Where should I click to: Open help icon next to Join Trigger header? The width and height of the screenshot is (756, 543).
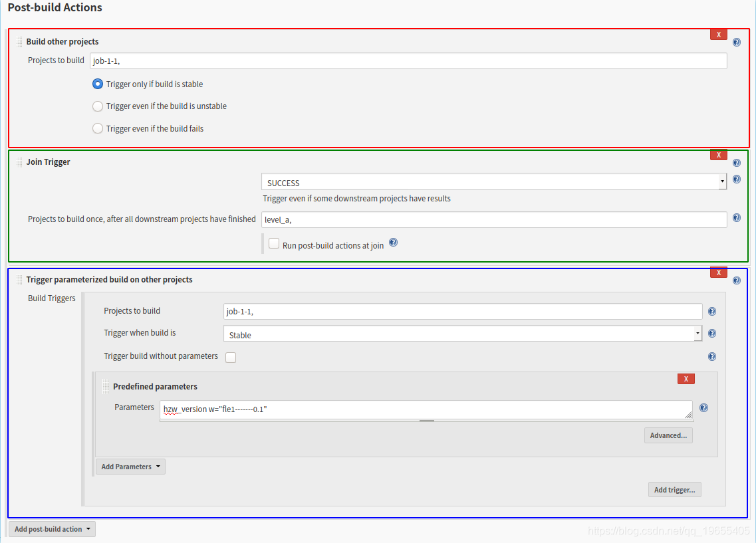[736, 163]
